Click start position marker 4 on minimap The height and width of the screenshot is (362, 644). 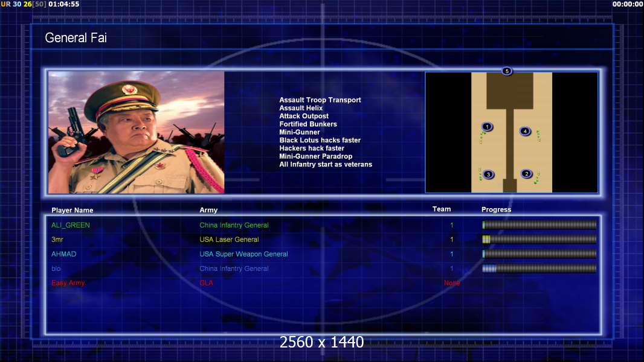pyautogui.click(x=525, y=131)
